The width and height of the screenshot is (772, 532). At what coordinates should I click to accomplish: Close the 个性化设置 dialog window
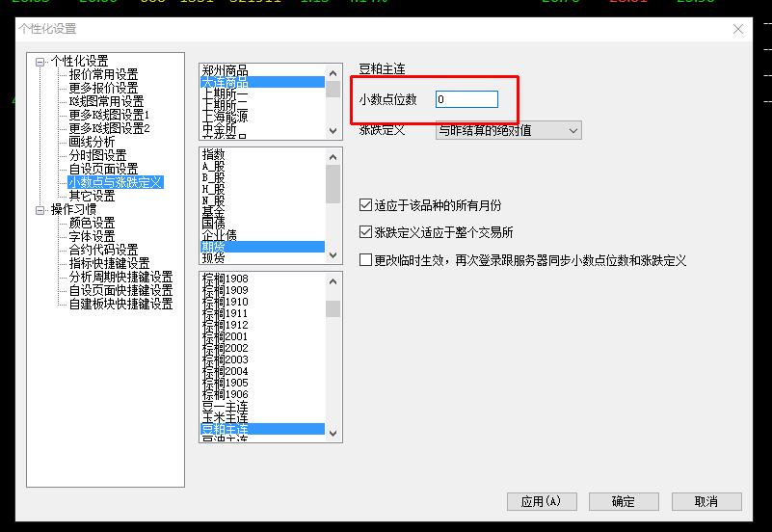coord(739,29)
